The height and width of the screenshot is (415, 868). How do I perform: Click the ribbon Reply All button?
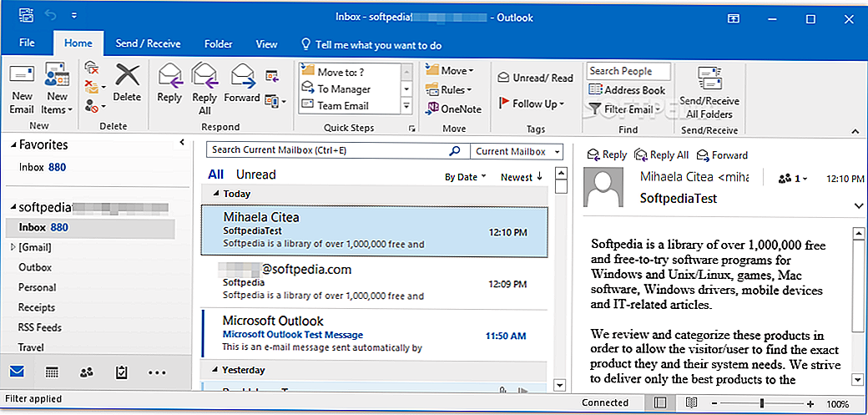[204, 89]
